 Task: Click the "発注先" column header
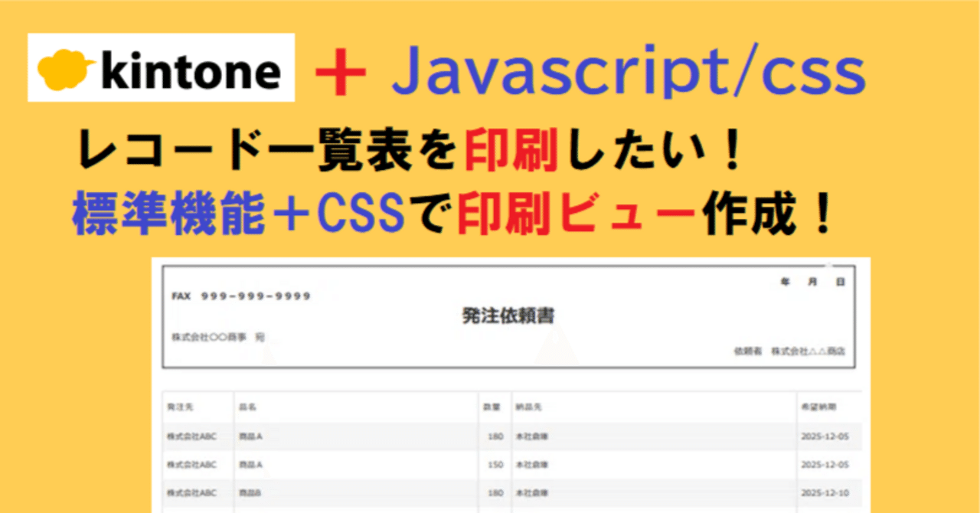tap(178, 408)
